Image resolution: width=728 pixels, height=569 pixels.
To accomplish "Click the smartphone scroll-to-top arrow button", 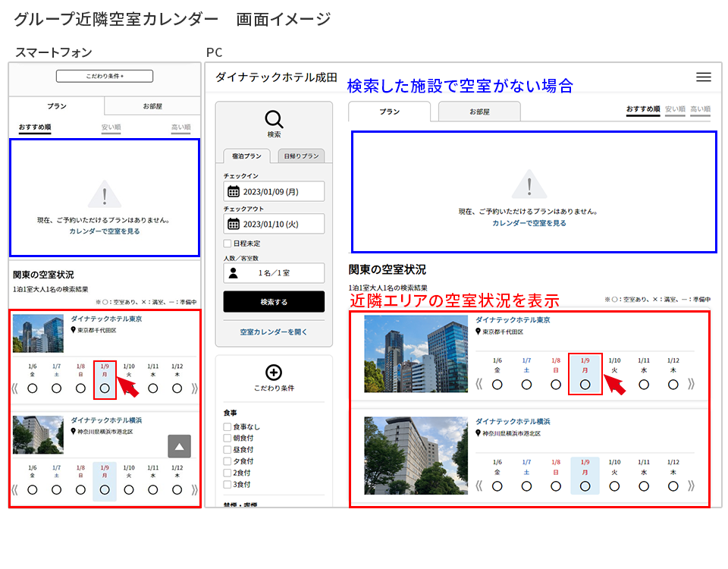I will pos(179,446).
